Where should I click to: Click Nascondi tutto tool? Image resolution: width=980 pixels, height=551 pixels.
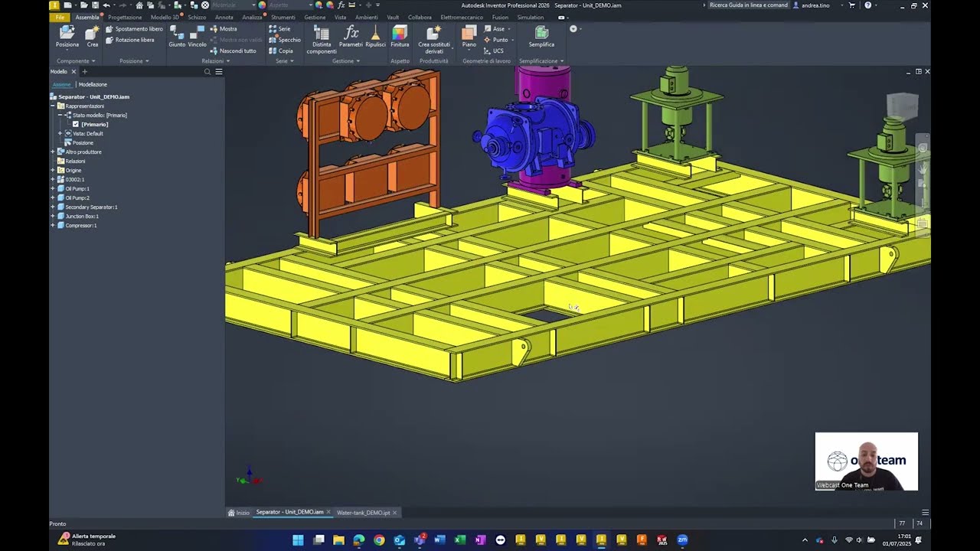(x=233, y=51)
